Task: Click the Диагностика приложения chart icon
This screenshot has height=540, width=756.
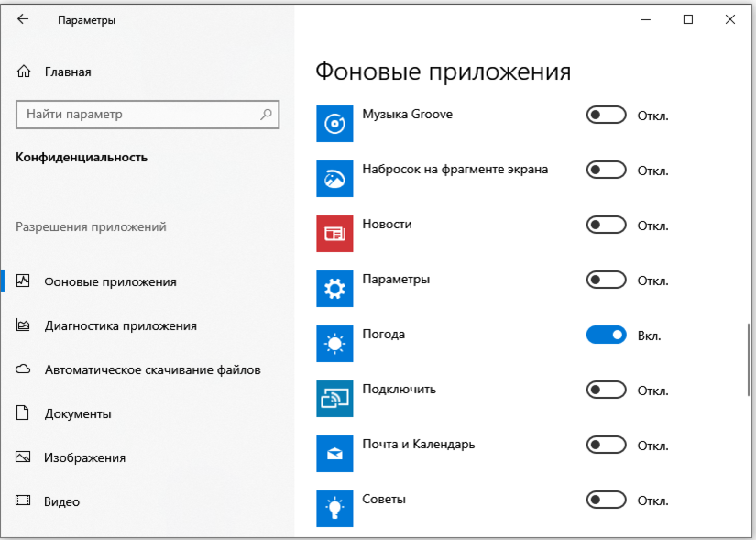Action: (23, 325)
